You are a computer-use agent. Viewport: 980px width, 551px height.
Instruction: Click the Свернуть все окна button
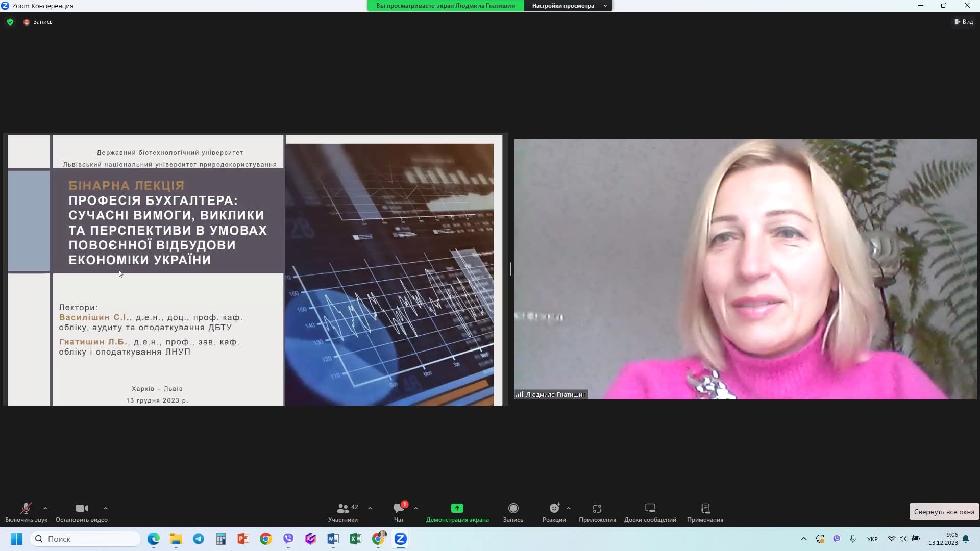[944, 512]
